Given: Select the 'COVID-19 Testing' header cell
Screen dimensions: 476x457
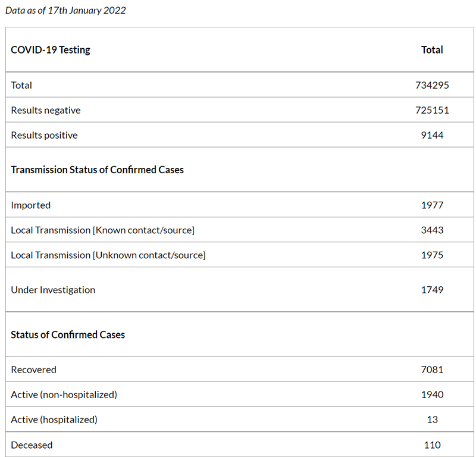Looking at the screenshot, I should click(51, 50).
